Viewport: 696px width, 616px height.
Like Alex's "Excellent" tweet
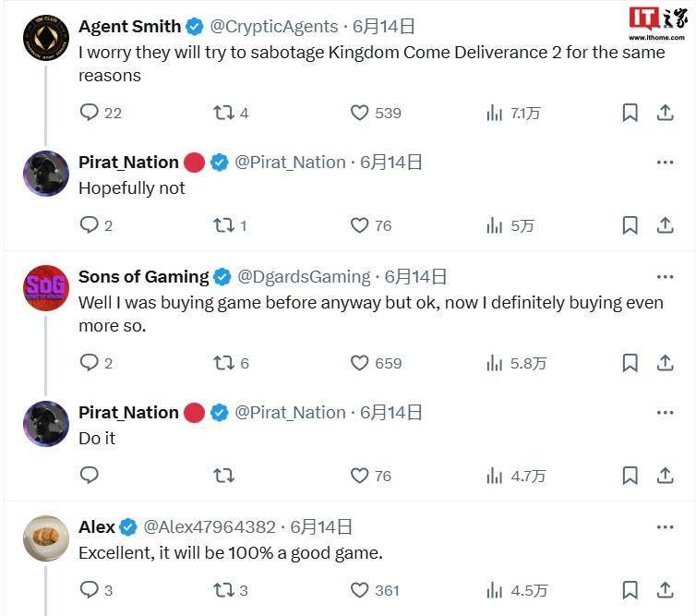click(360, 590)
